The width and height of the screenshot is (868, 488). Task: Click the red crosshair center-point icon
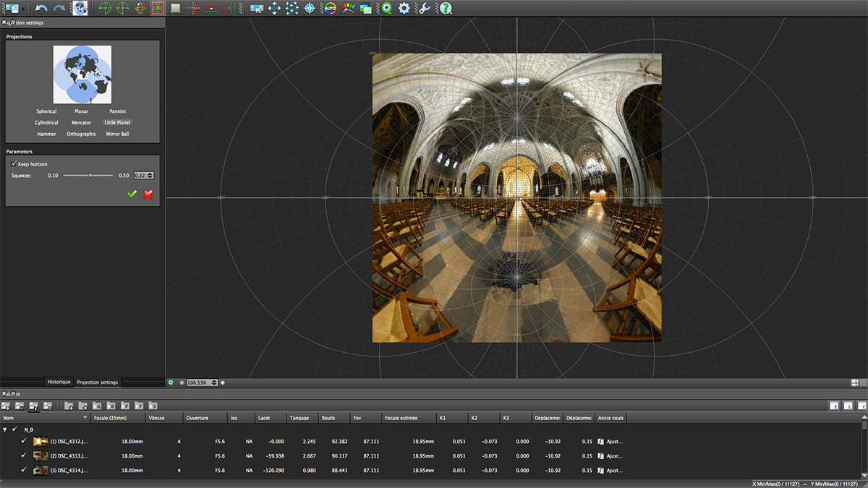193,8
